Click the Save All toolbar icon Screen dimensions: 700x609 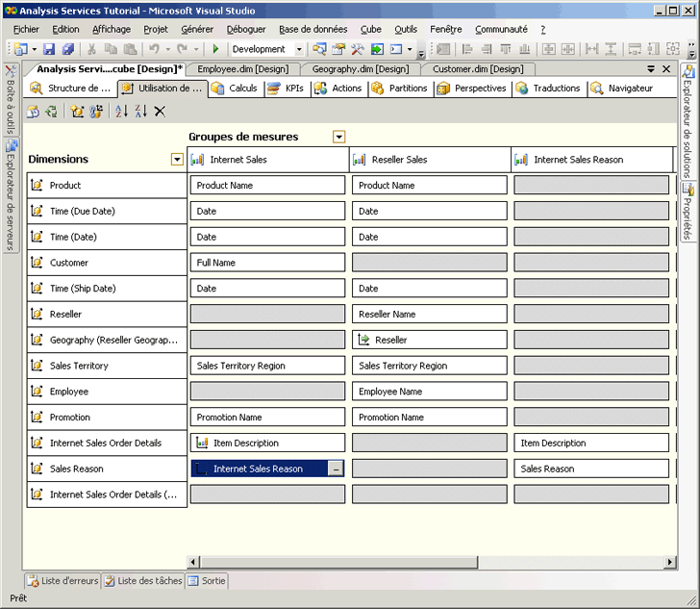[x=68, y=49]
